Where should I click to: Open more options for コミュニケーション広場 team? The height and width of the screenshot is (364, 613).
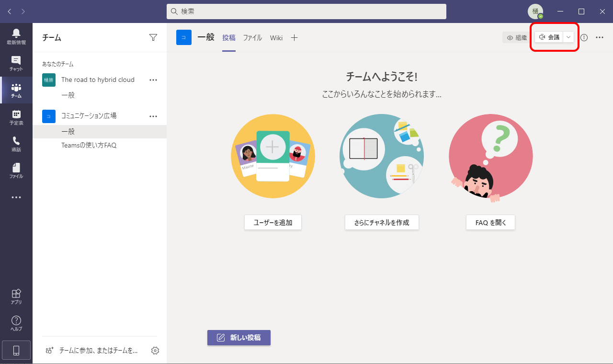153,116
